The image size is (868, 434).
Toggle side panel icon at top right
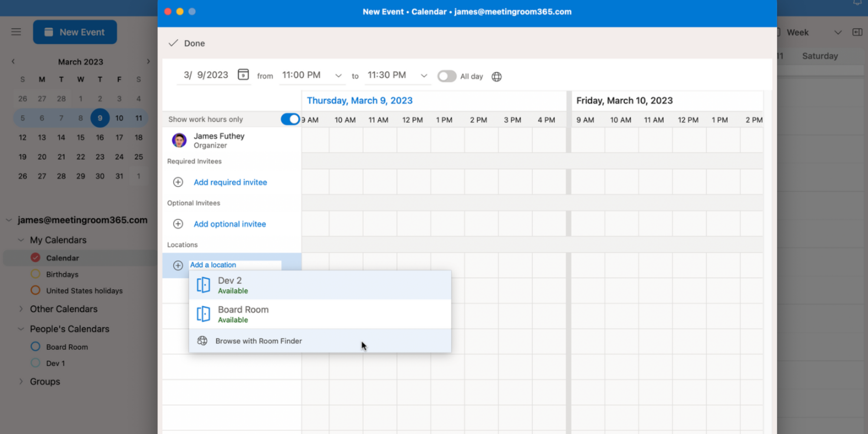[857, 33]
